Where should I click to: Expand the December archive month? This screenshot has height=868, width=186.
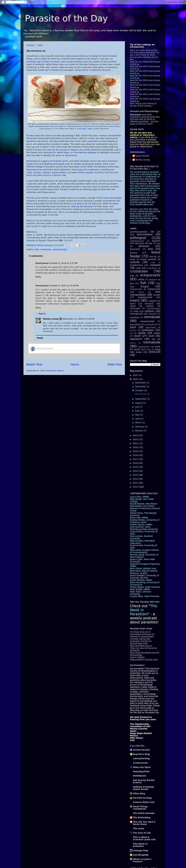click(133, 383)
